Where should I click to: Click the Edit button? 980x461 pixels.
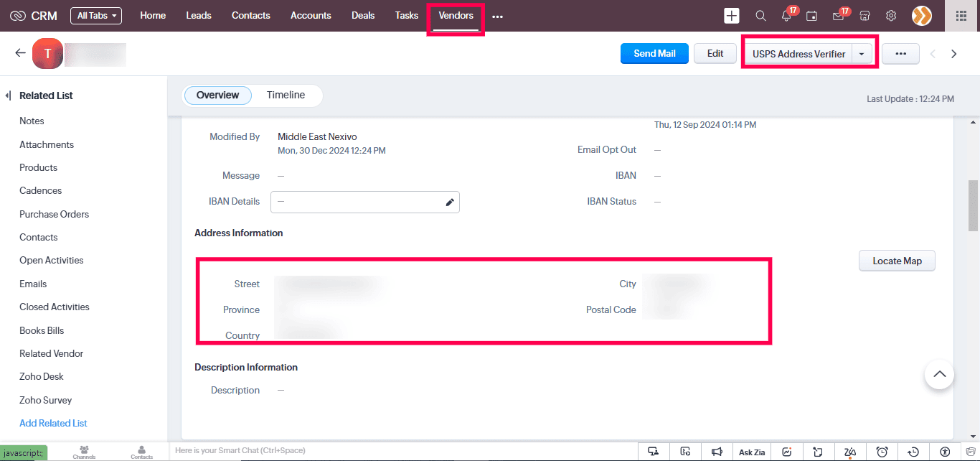click(715, 54)
